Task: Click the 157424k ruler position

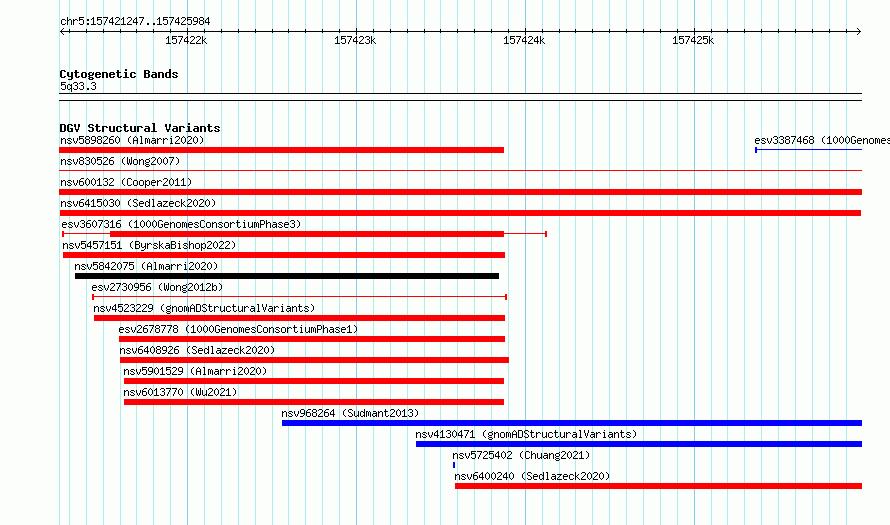Action: 524,40
